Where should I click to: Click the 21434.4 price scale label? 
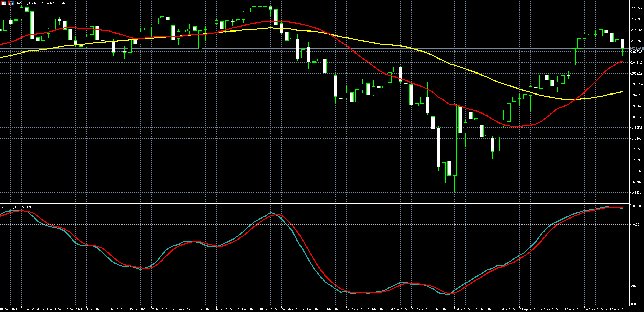(x=637, y=30)
